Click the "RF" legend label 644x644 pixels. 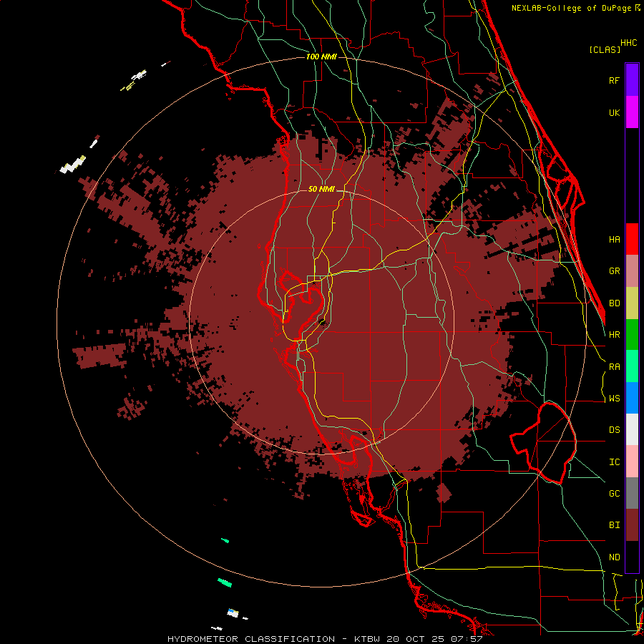[x=614, y=80]
